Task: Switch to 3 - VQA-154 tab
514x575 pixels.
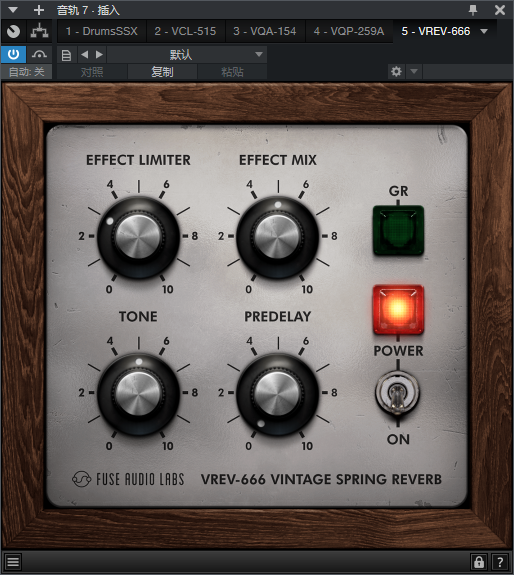Action: 264,31
